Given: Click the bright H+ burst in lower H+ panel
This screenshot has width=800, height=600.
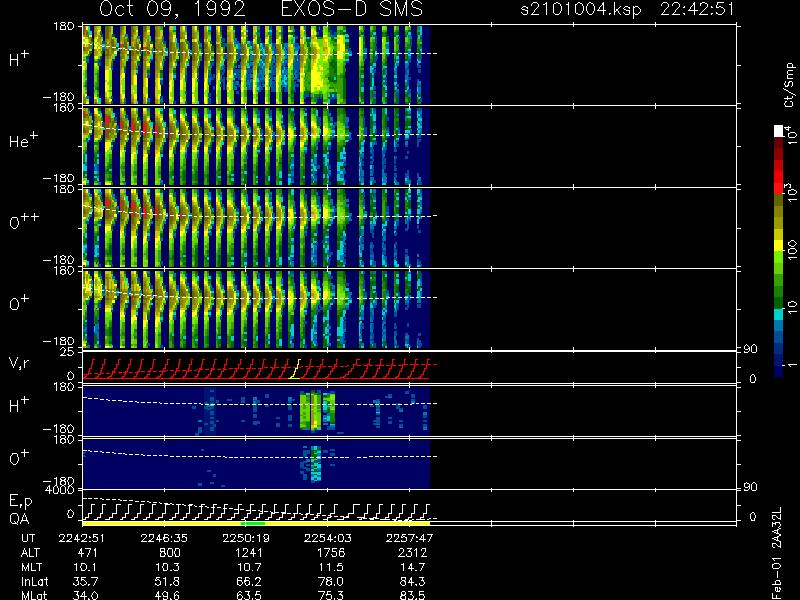Looking at the screenshot, I should (317, 410).
